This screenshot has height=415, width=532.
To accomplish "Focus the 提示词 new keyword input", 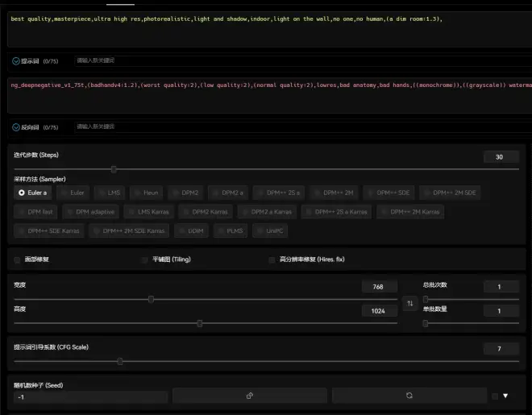I will (x=303, y=60).
